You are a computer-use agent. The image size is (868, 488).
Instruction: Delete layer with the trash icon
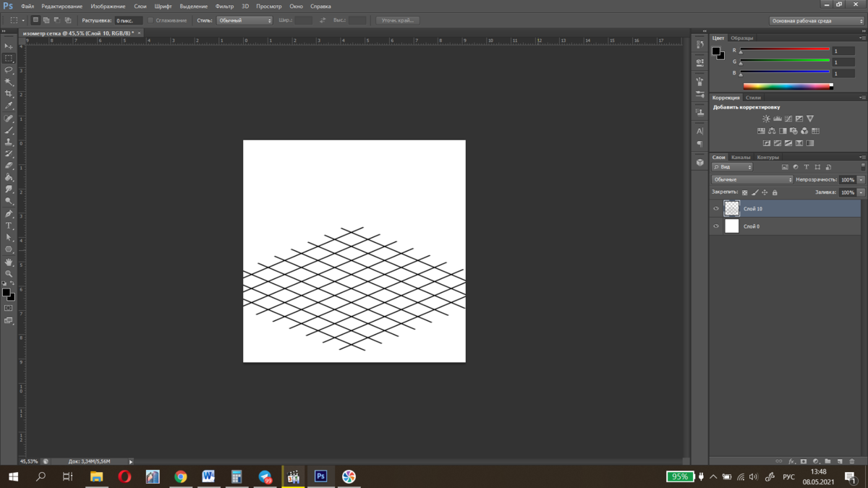852,461
